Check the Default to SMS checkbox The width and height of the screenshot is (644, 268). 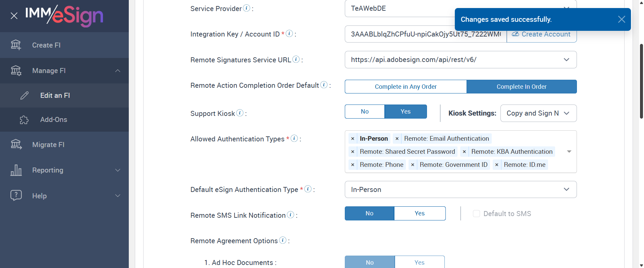476,214
